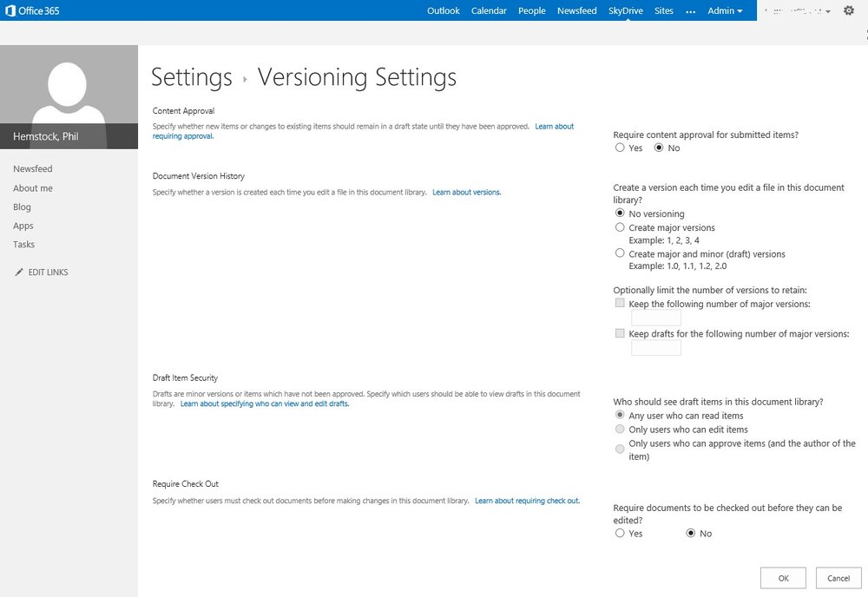Open People in the top navigation

tap(532, 10)
